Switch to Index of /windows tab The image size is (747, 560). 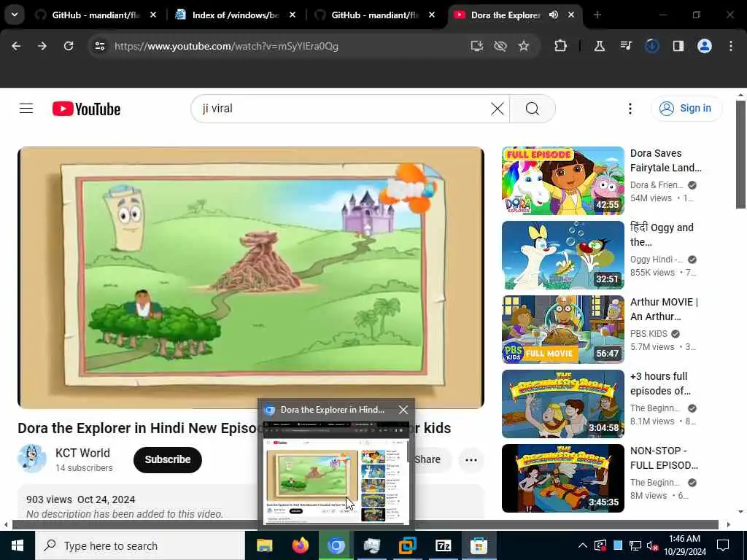click(x=236, y=15)
